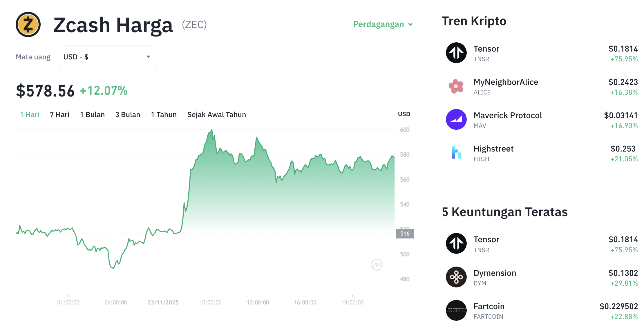Viewport: 644px width, 328px height.
Task: Open the Mata uang selection arrow
Action: tap(148, 57)
